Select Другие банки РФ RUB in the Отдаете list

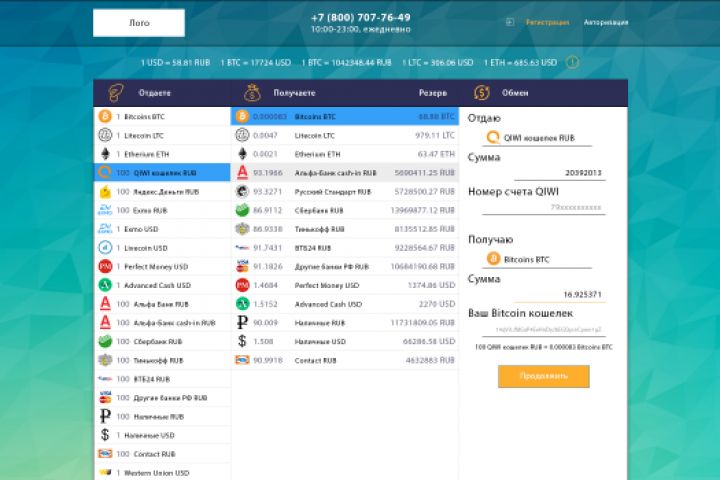tap(162, 398)
